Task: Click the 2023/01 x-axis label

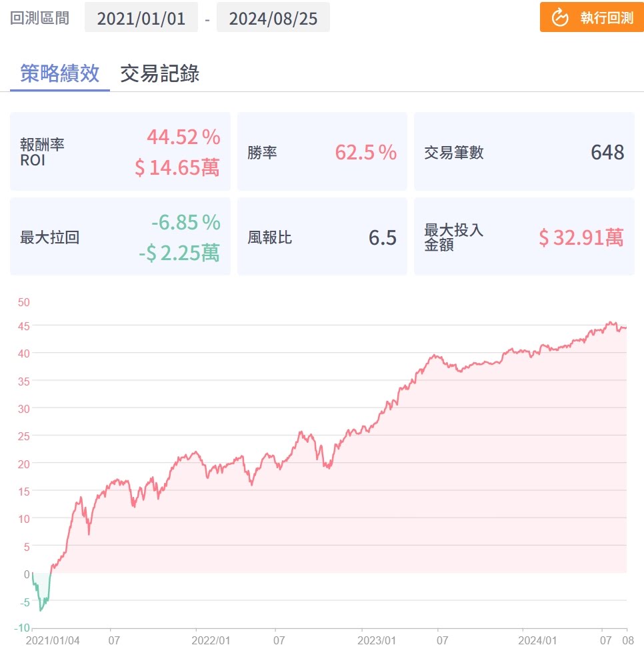Action: [x=376, y=640]
